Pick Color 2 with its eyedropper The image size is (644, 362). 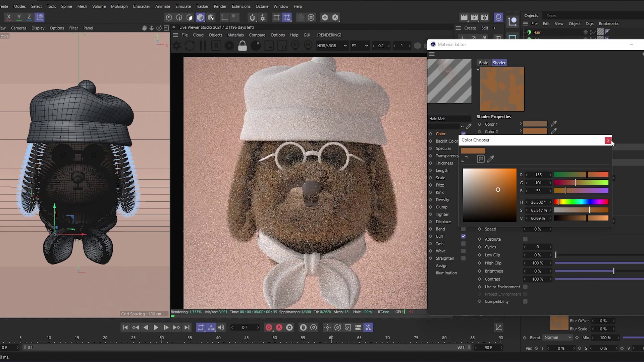[x=554, y=131]
